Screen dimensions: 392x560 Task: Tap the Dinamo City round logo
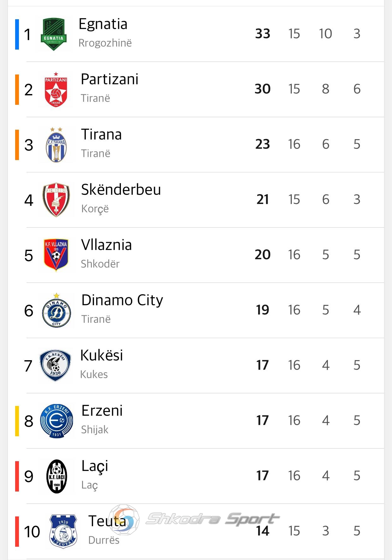click(x=56, y=310)
